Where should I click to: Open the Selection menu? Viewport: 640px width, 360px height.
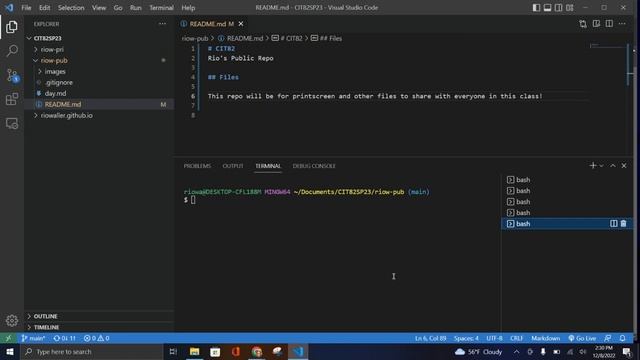pos(71,7)
